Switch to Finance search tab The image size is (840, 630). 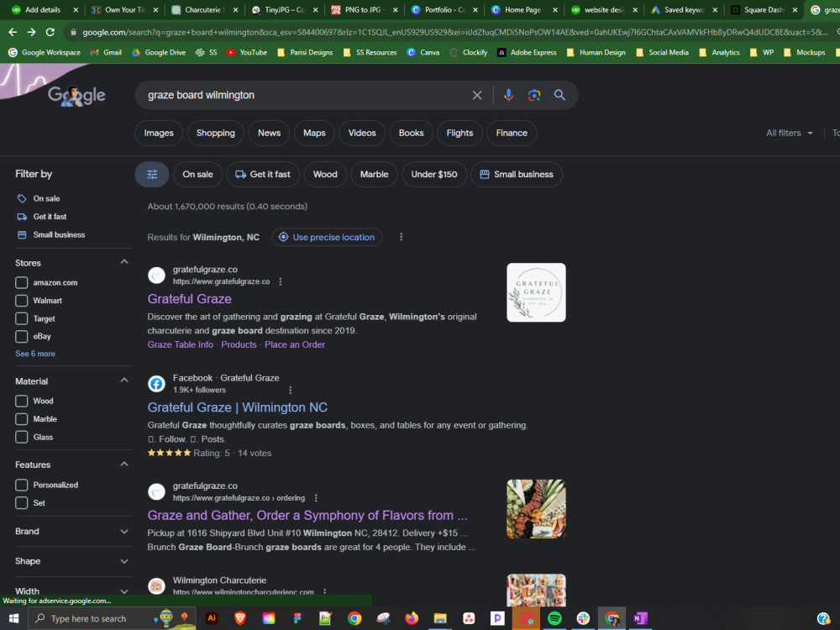(x=512, y=133)
